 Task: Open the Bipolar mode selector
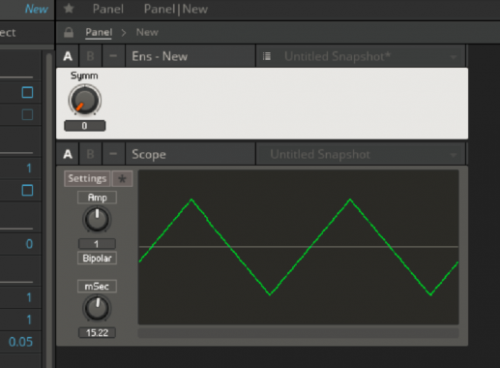[x=97, y=258]
